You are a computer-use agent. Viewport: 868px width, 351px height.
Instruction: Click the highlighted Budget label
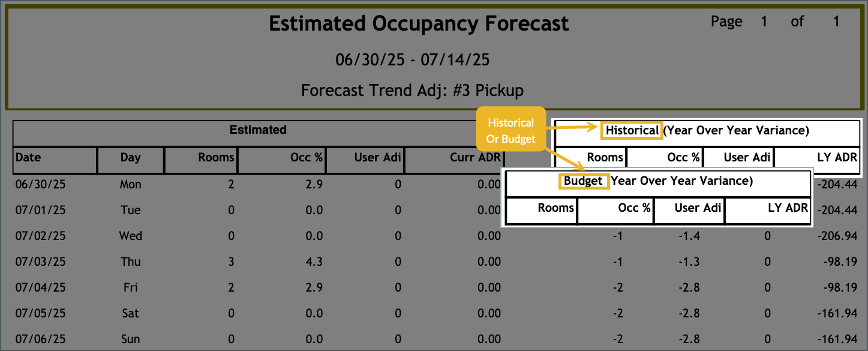[x=584, y=181]
